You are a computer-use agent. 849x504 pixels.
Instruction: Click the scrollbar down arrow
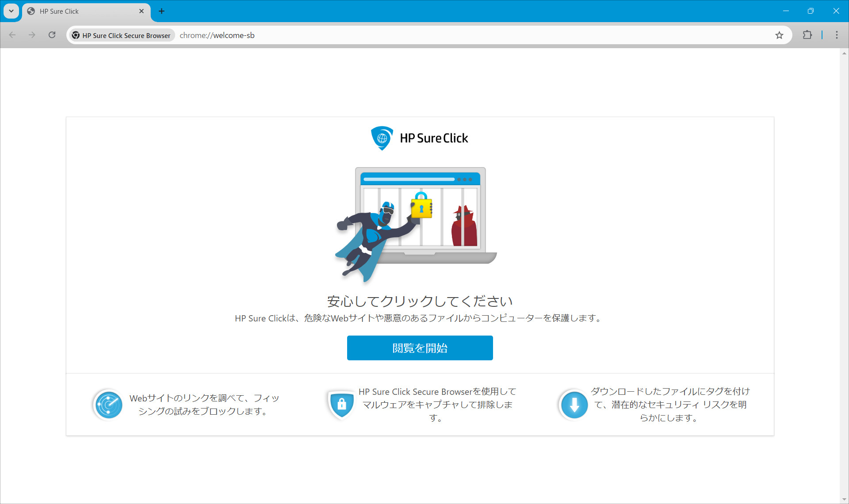844,499
